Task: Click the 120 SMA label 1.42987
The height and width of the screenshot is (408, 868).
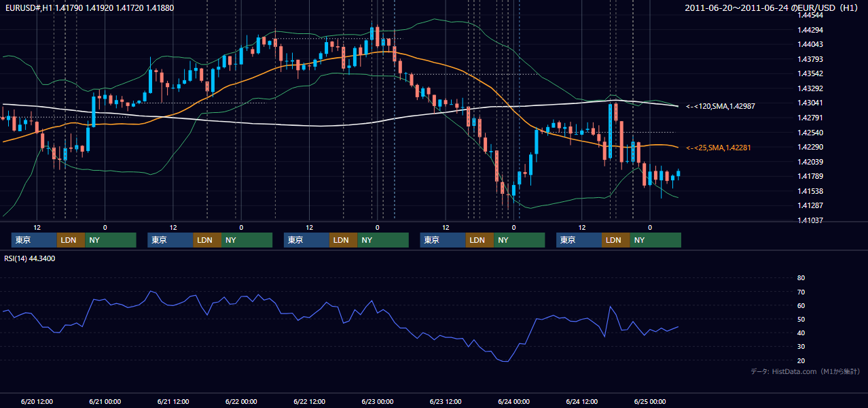Action: (721, 107)
